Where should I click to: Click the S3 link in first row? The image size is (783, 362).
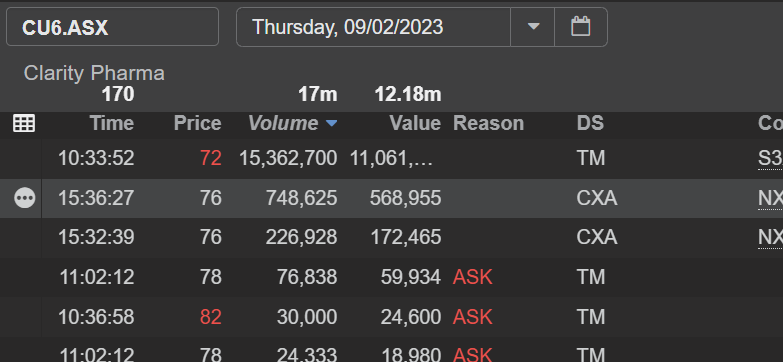(770, 159)
